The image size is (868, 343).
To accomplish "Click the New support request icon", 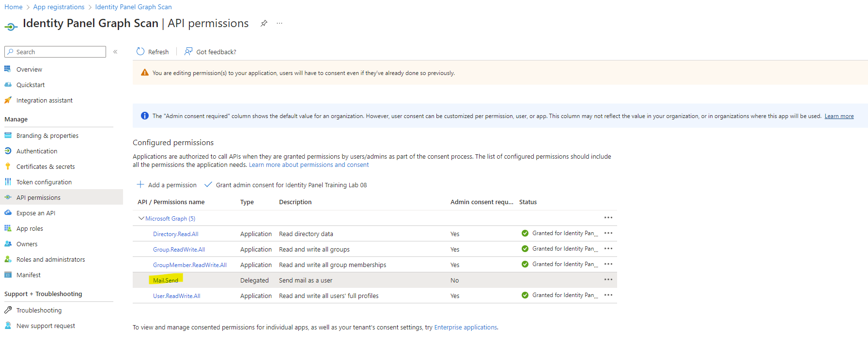I will [x=8, y=326].
